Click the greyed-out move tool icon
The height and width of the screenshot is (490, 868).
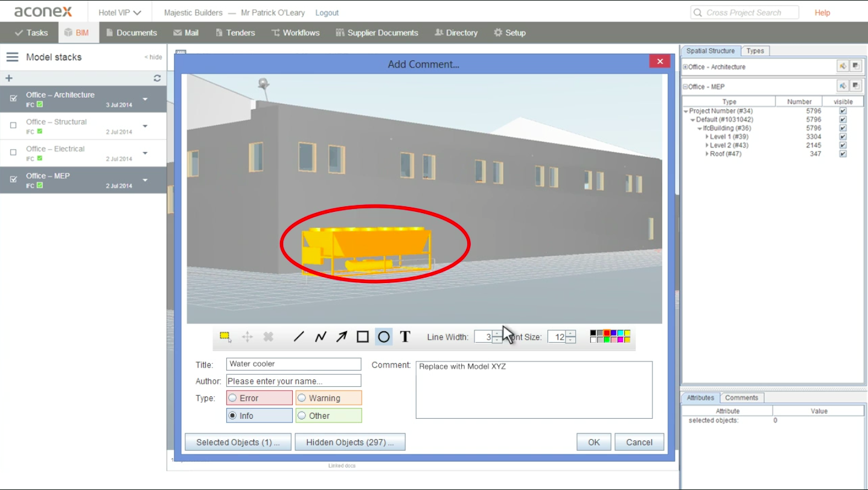(247, 337)
